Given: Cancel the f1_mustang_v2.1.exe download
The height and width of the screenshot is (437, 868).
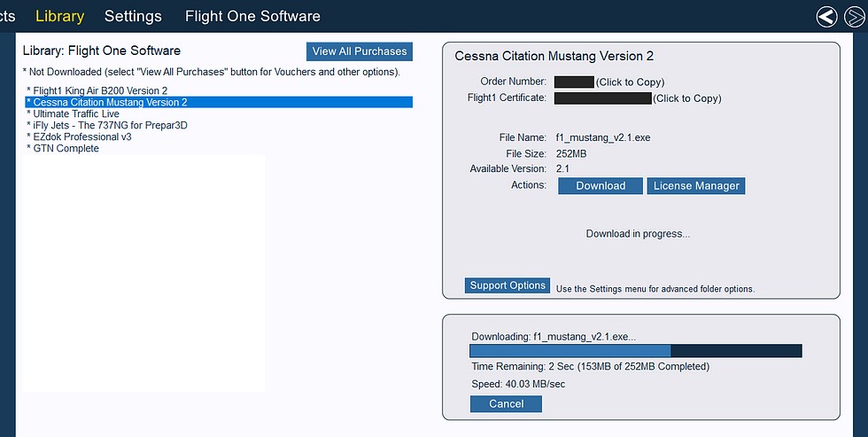Looking at the screenshot, I should (x=506, y=404).
